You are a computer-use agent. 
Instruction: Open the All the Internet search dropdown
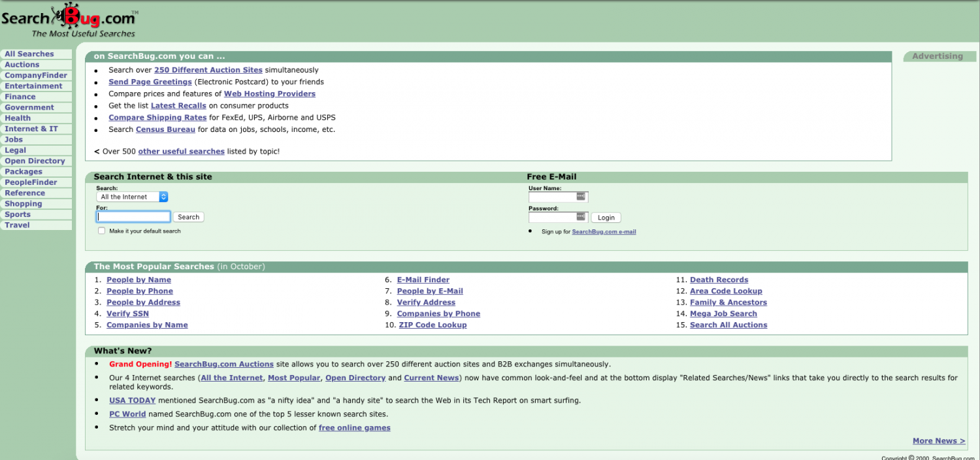132,197
